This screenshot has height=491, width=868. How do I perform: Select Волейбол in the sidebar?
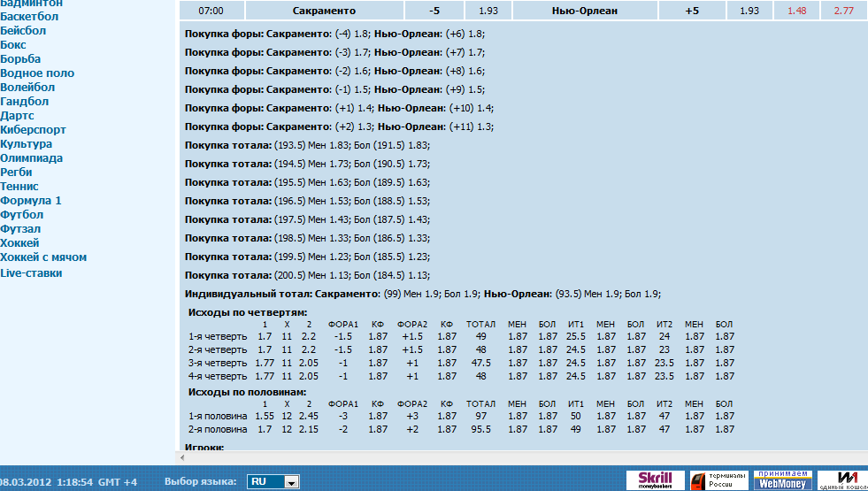[27, 88]
